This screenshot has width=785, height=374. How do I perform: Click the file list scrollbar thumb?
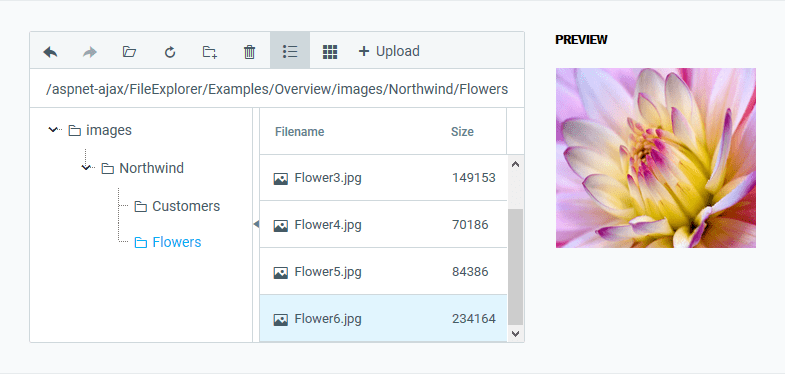tap(516, 267)
